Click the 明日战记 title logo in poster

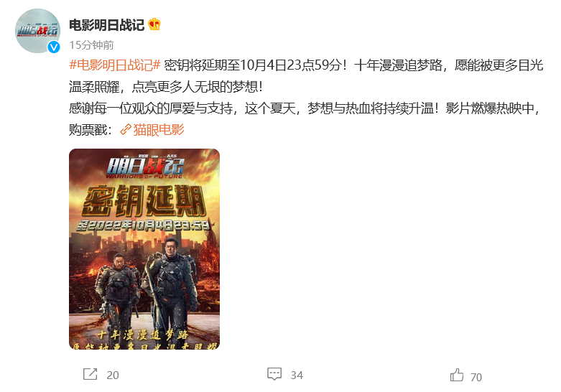(x=145, y=167)
